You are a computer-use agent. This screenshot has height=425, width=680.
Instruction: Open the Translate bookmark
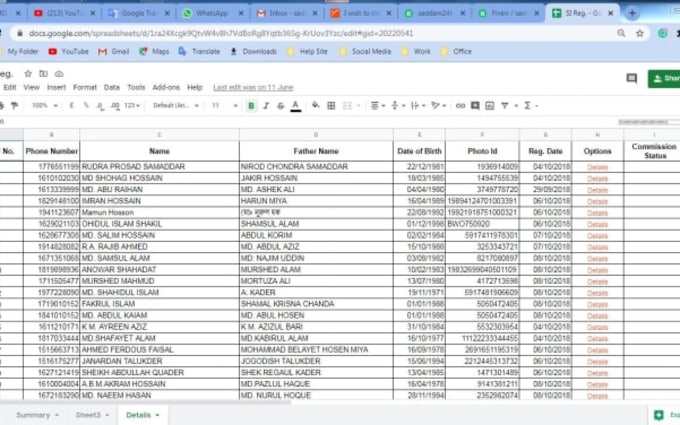pyautogui.click(x=199, y=52)
